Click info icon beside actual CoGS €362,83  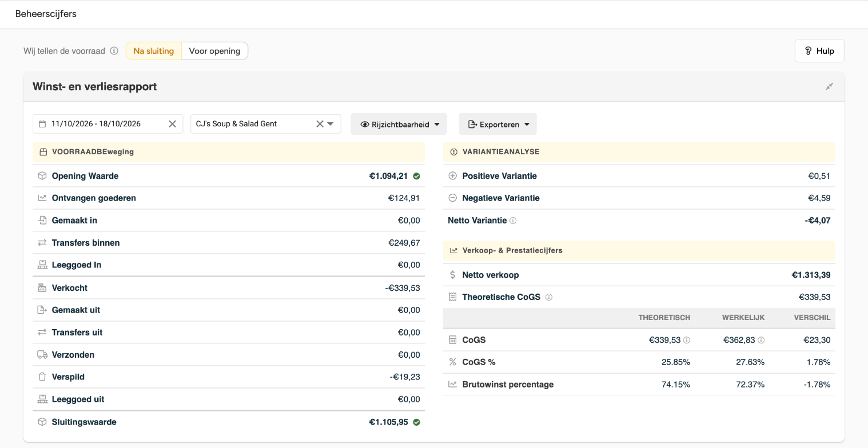point(761,340)
